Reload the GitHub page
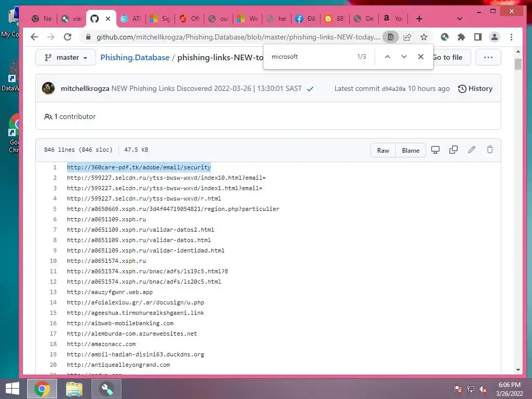Viewport: 532px width, 399px height. point(68,37)
